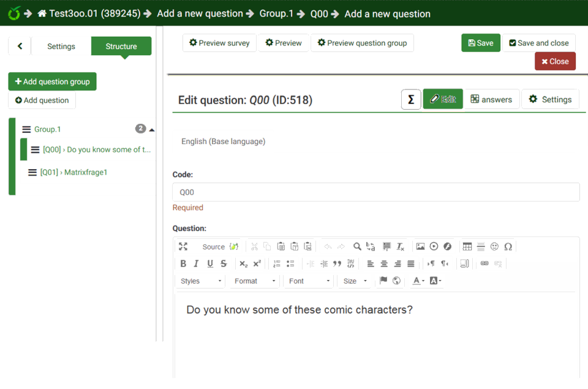
Task: Toggle bold formatting
Action: 183,263
